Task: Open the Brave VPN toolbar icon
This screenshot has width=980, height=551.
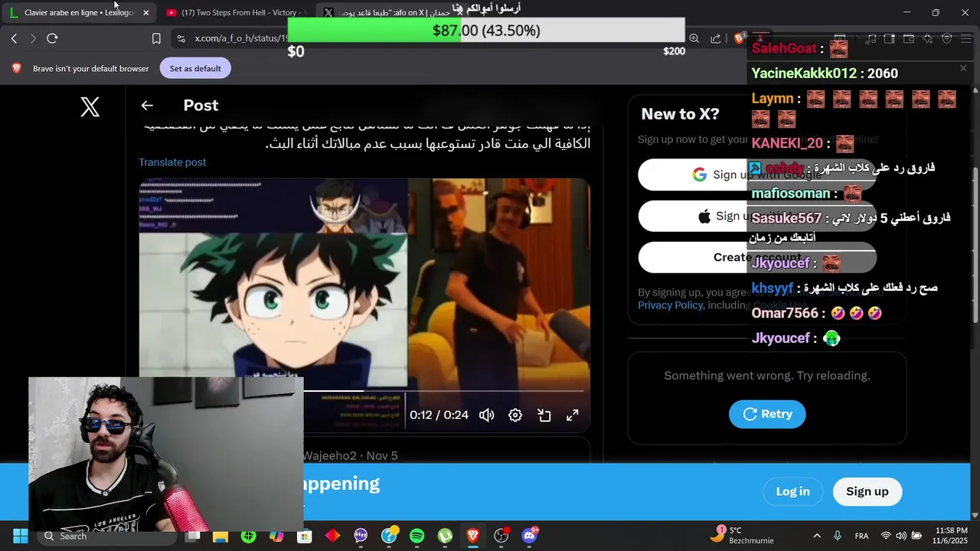Action: pyautogui.click(x=947, y=38)
